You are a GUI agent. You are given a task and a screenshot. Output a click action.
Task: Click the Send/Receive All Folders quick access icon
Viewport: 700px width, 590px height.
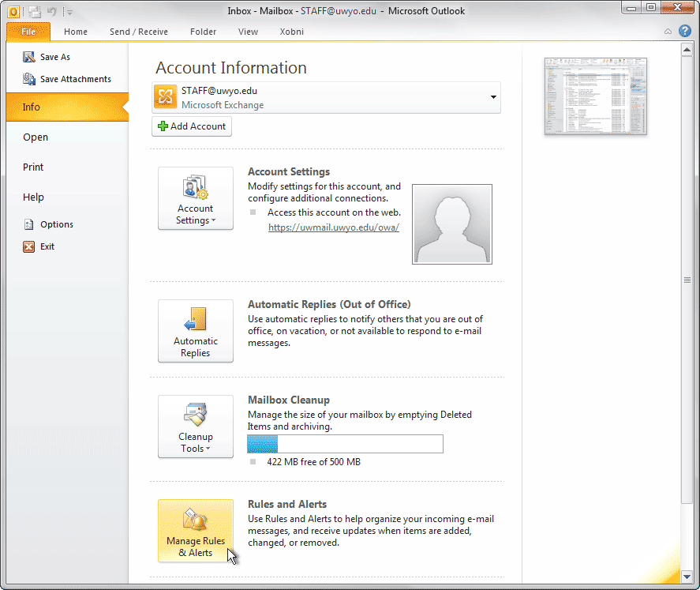(35, 12)
